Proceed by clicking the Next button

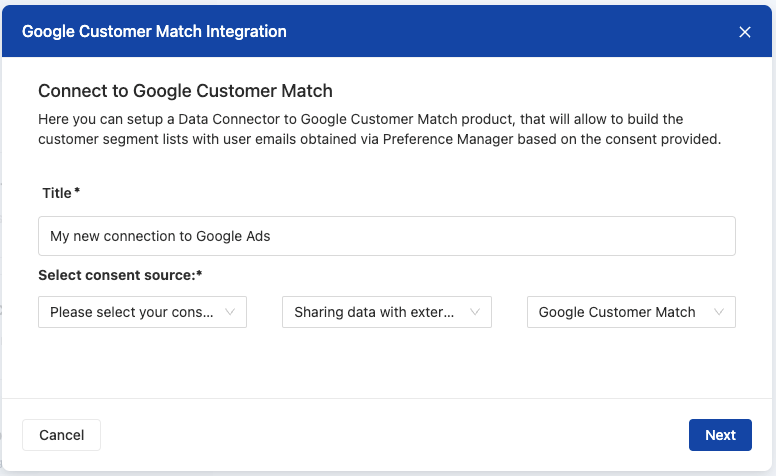pyautogui.click(x=720, y=435)
